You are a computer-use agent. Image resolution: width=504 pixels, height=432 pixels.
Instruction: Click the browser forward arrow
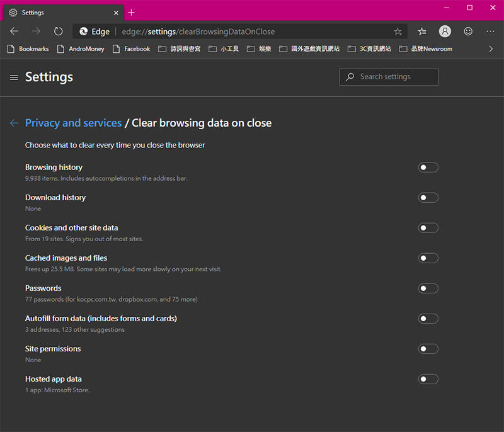click(x=37, y=31)
